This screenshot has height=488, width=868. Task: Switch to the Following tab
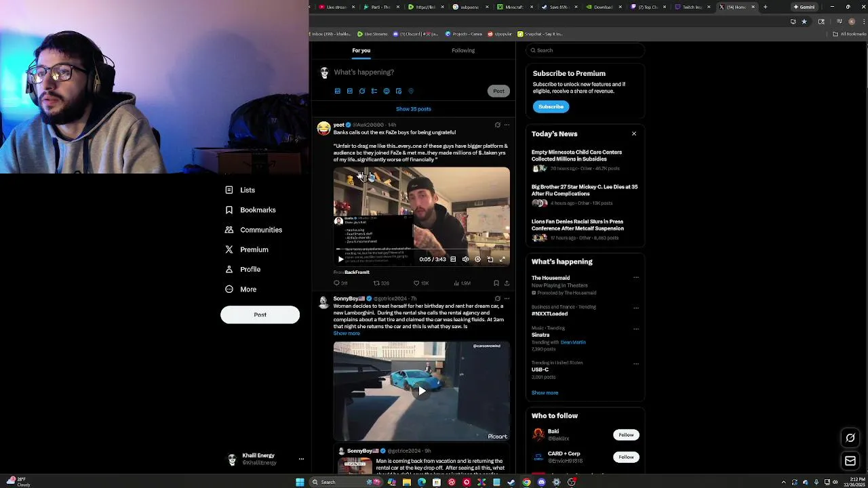tap(463, 50)
